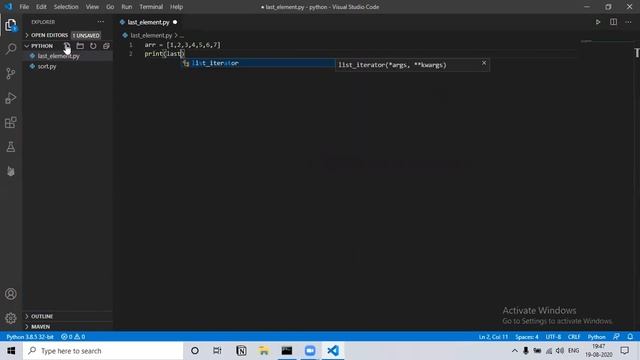Change indentation via Spaces: 4
Screen dimensions: 640x360
click(x=527, y=337)
